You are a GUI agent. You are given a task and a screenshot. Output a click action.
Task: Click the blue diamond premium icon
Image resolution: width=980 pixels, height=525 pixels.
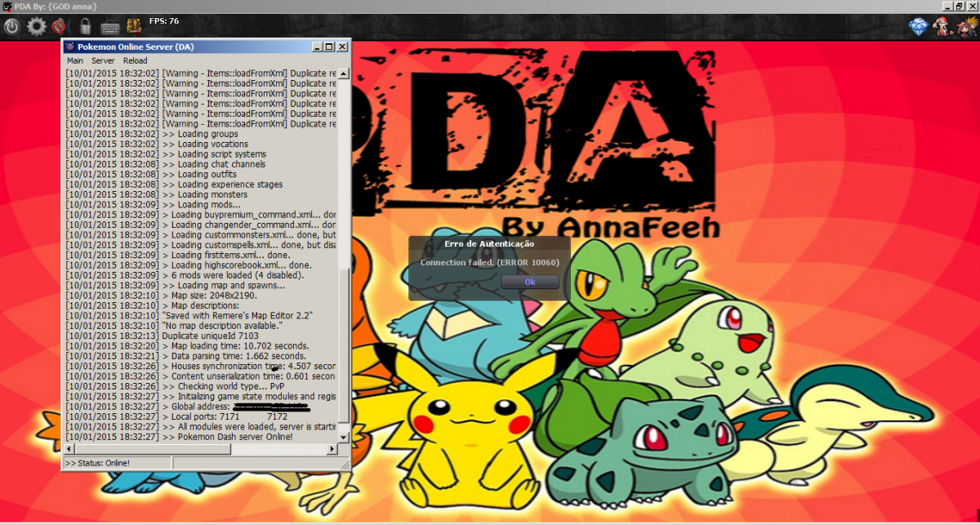point(920,27)
